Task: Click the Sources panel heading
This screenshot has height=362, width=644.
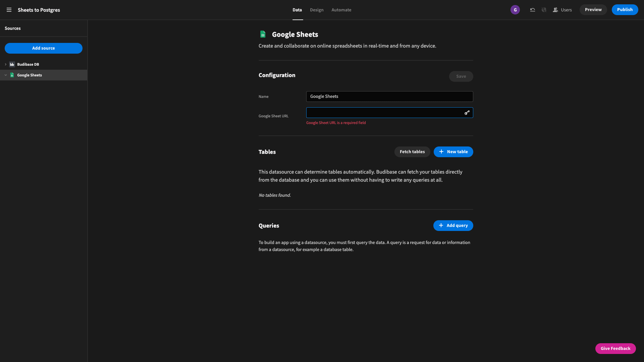Action: coord(13,28)
